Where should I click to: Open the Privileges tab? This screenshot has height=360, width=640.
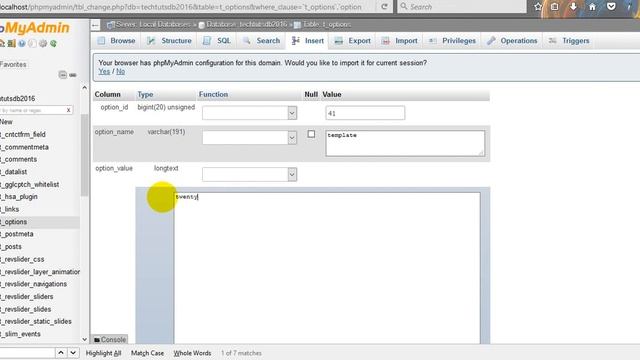pyautogui.click(x=452, y=41)
